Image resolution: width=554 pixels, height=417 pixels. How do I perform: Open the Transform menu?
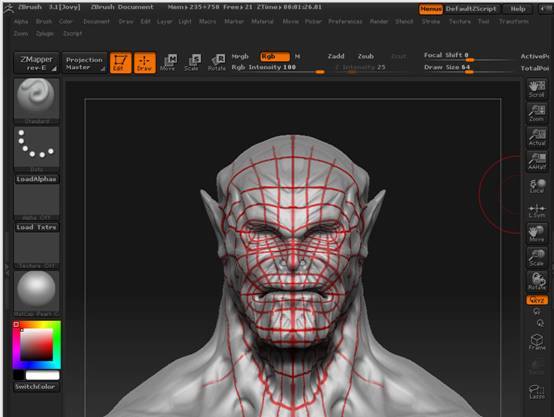[514, 22]
